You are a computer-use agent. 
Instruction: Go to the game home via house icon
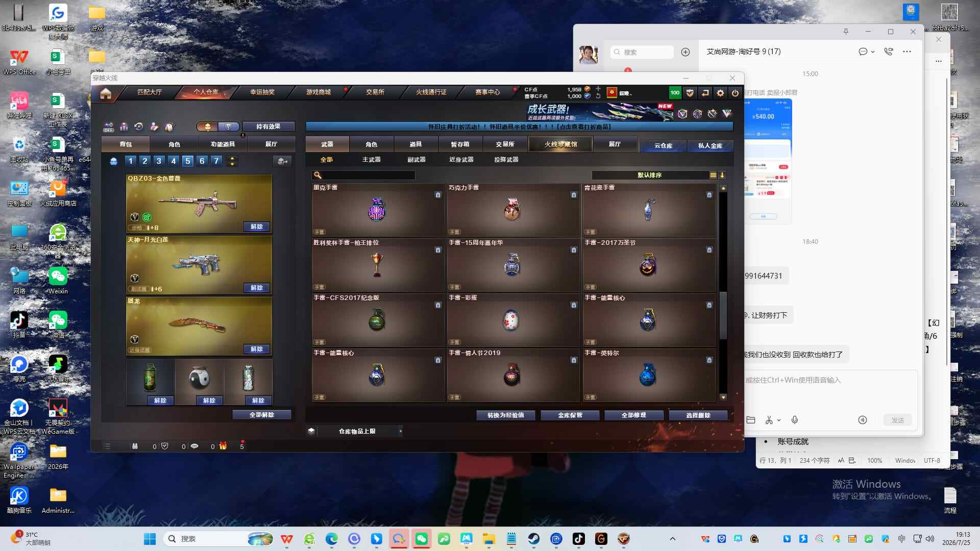coord(106,93)
